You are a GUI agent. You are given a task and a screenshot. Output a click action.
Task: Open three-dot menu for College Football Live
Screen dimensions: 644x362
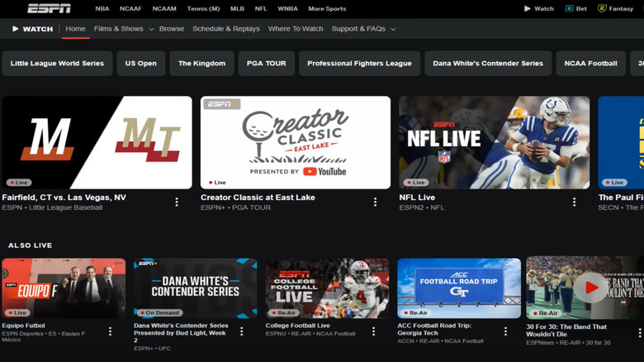pos(373,331)
